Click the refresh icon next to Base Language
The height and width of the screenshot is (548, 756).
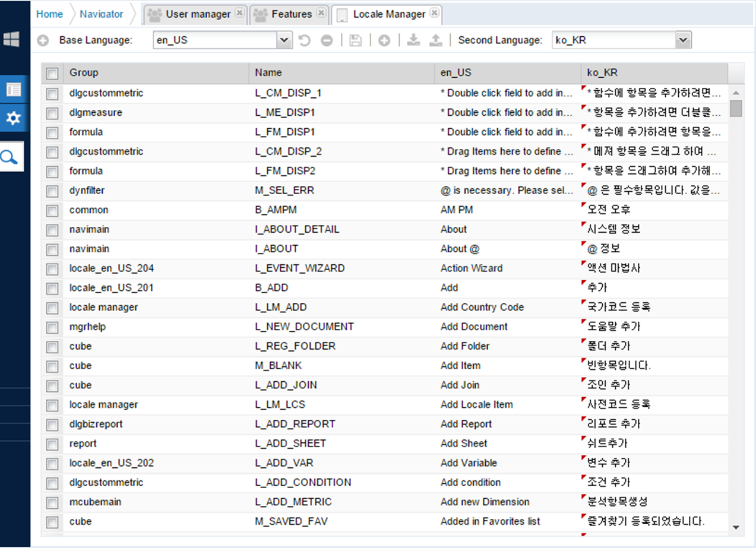click(x=305, y=40)
